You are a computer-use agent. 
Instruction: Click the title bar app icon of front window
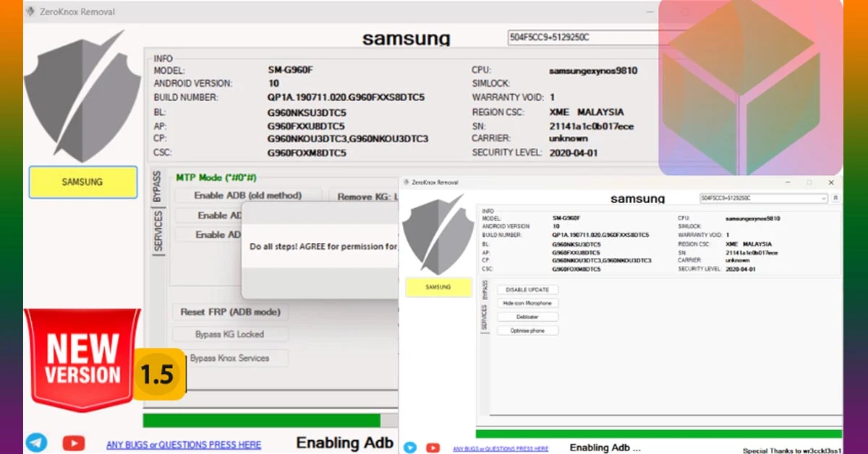[406, 182]
